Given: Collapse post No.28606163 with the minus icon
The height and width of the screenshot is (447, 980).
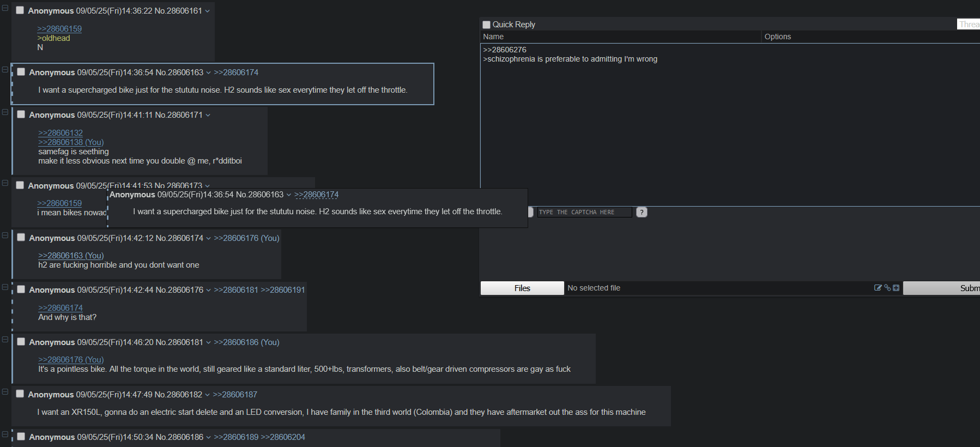Looking at the screenshot, I should [x=5, y=69].
